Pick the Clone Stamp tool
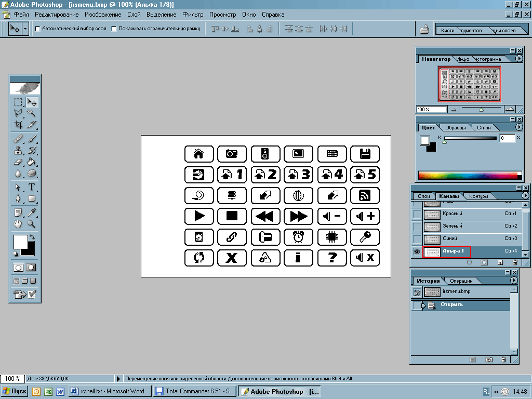Viewport: 532px width, 399px height. point(19,151)
